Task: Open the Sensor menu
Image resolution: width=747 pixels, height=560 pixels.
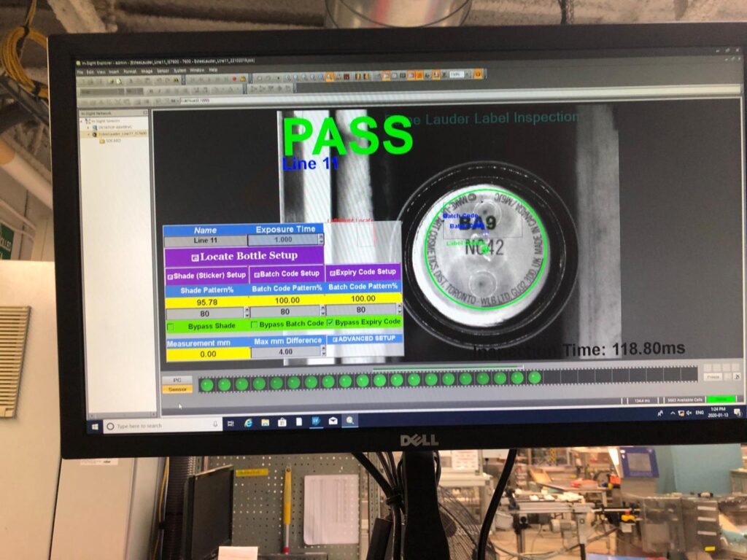Action: (x=163, y=71)
